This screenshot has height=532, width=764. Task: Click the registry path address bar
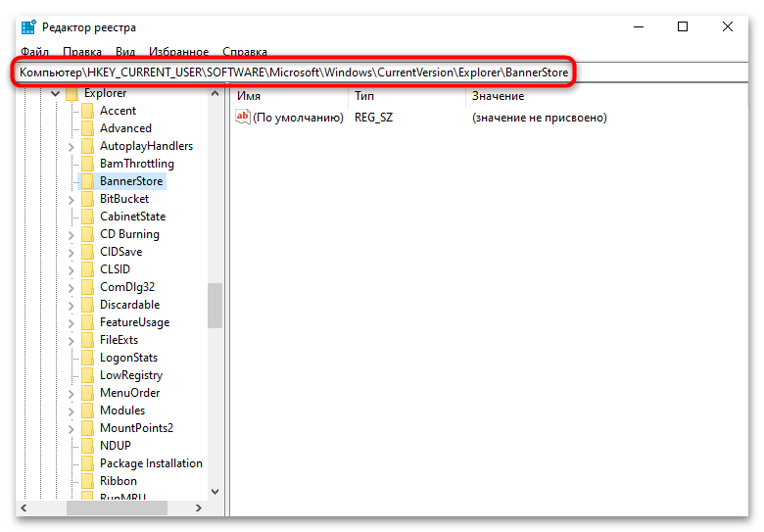[382, 73]
